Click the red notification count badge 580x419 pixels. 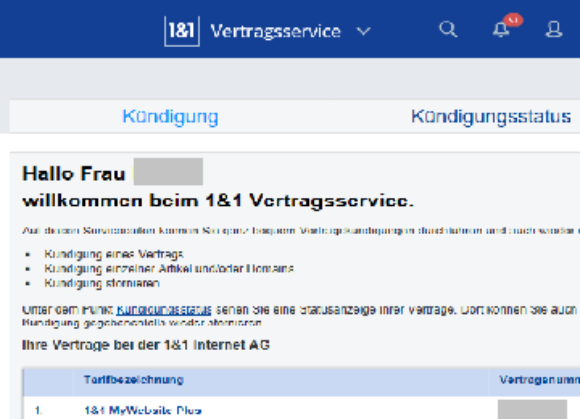pos(513,20)
